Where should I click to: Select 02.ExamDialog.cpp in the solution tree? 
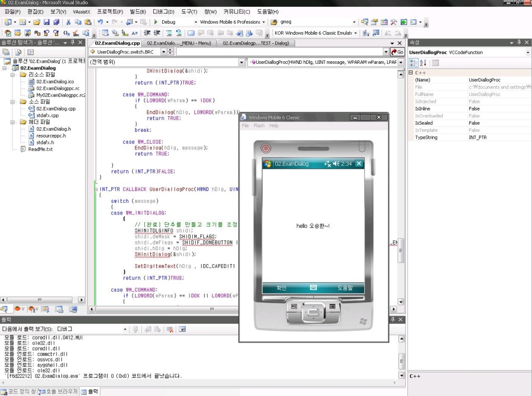[56, 108]
